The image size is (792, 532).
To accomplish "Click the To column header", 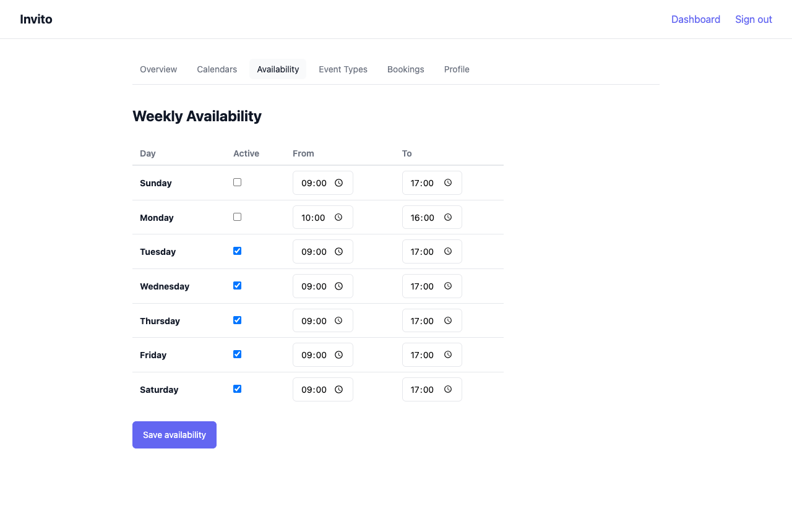I will [407, 153].
